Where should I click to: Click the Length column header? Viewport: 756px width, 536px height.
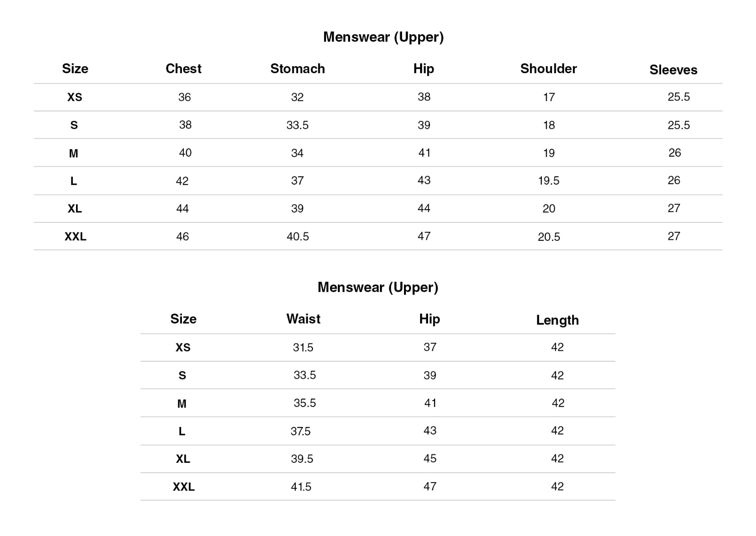[x=557, y=320]
